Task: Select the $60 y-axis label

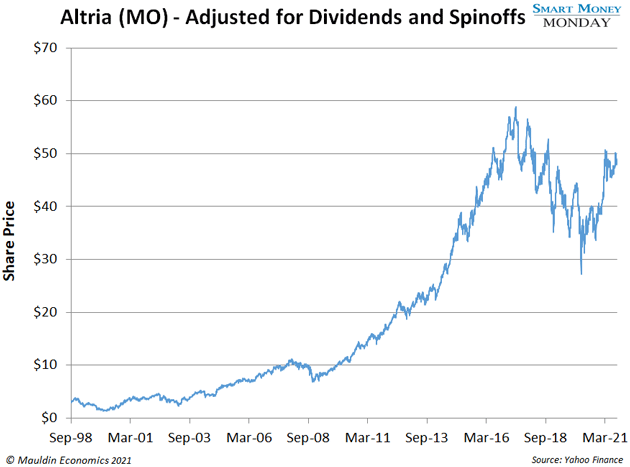Action: point(45,100)
